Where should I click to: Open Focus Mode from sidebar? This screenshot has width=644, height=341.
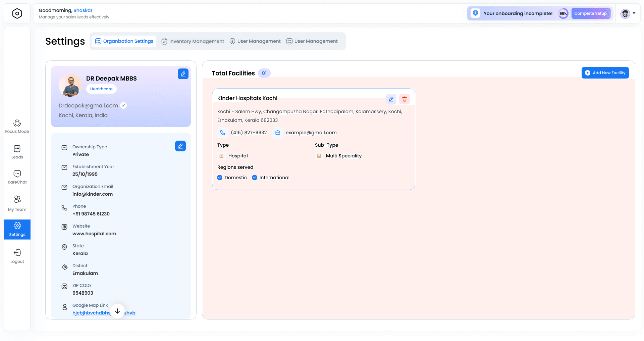[17, 127]
